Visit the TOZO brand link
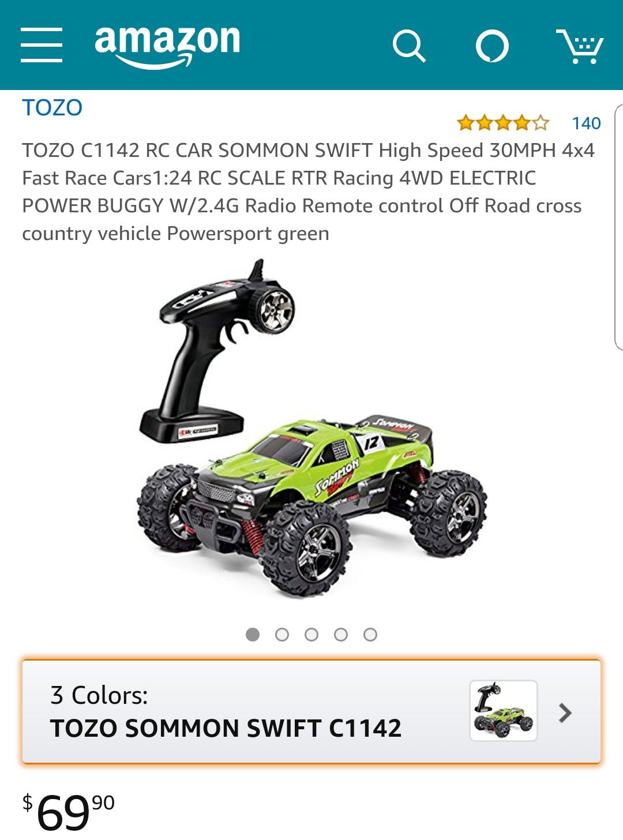This screenshot has width=623, height=840. (52, 108)
